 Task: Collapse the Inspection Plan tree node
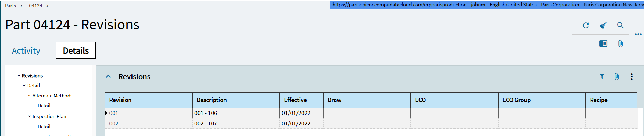(29, 116)
